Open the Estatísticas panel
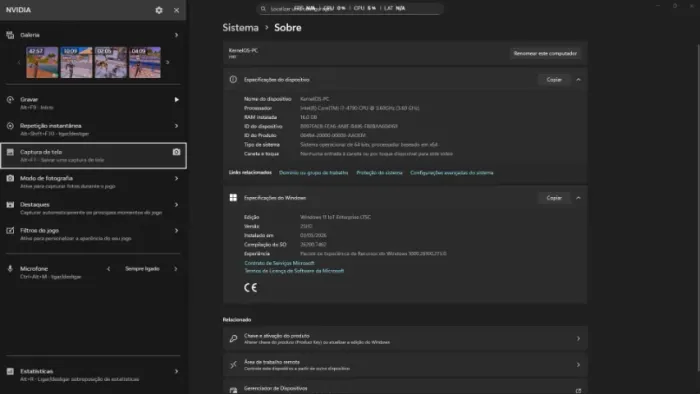700x394 pixels. coord(93,375)
